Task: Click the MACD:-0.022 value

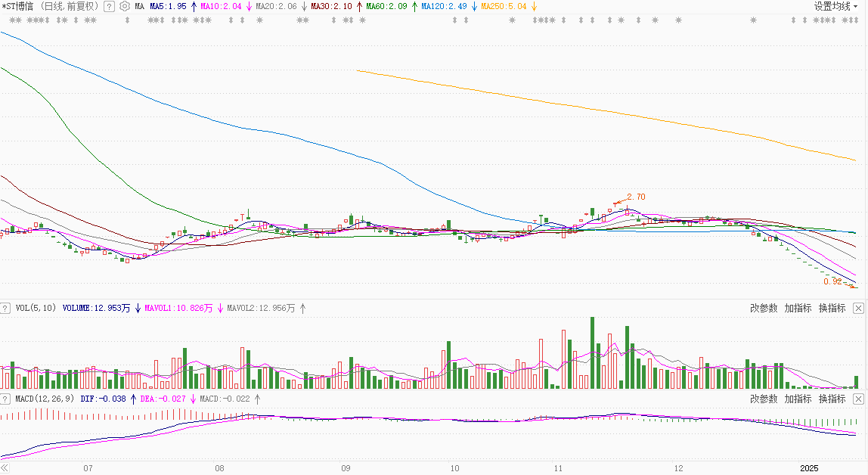Action: (x=225, y=399)
